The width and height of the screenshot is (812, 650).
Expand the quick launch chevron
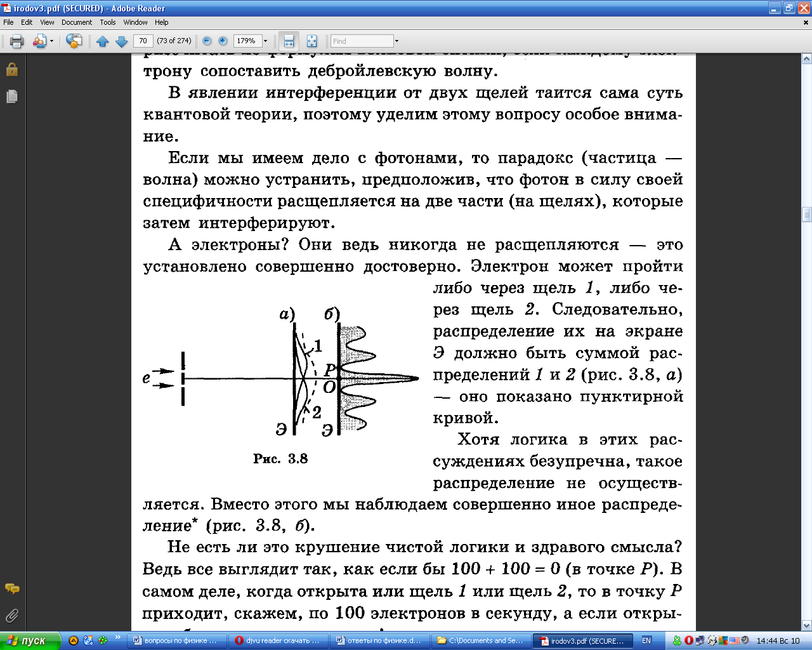(118, 637)
